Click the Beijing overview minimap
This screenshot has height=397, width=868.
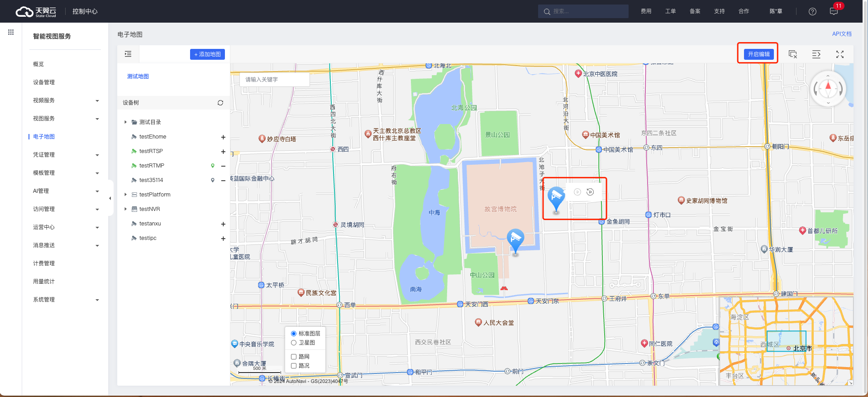point(787,341)
